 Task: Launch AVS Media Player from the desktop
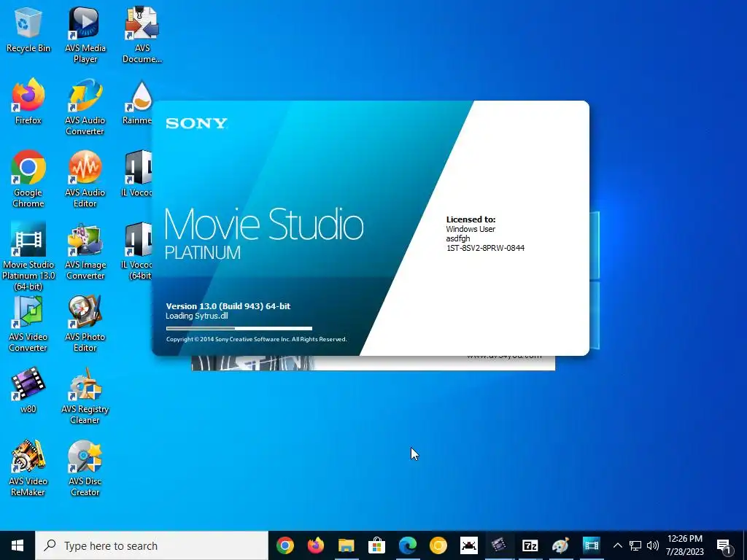coord(85,36)
